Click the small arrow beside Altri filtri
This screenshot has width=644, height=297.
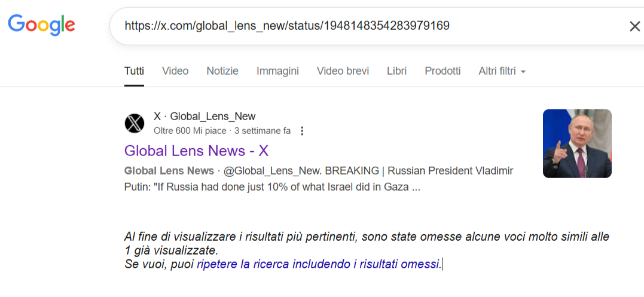pos(523,72)
